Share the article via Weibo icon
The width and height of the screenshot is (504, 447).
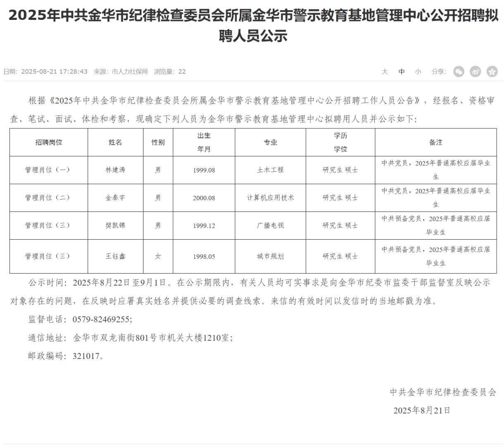click(475, 72)
